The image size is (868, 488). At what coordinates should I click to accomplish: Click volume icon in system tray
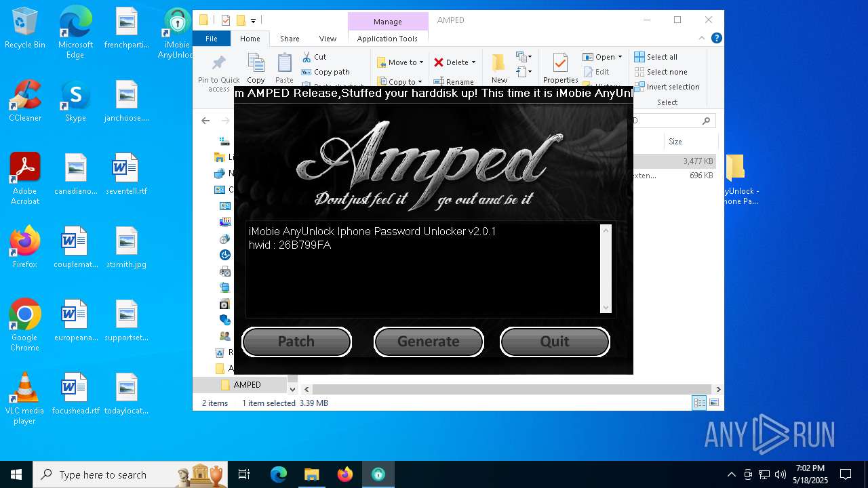[x=781, y=474]
